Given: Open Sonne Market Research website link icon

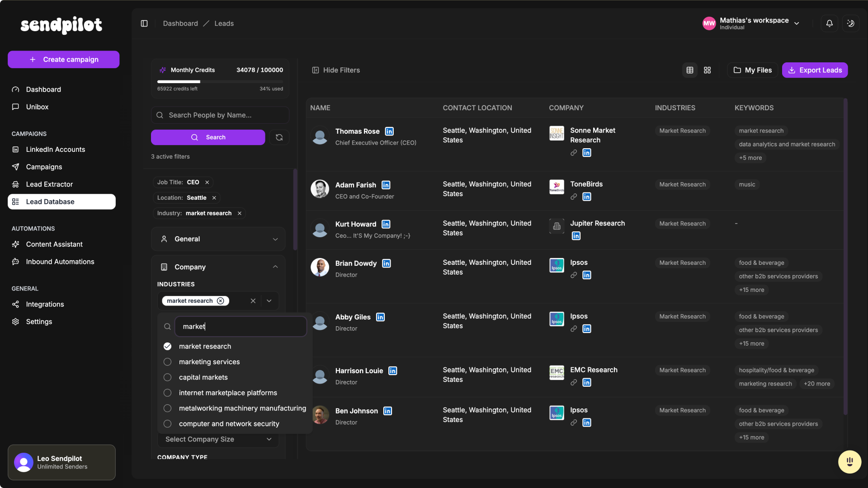Looking at the screenshot, I should coord(574,153).
